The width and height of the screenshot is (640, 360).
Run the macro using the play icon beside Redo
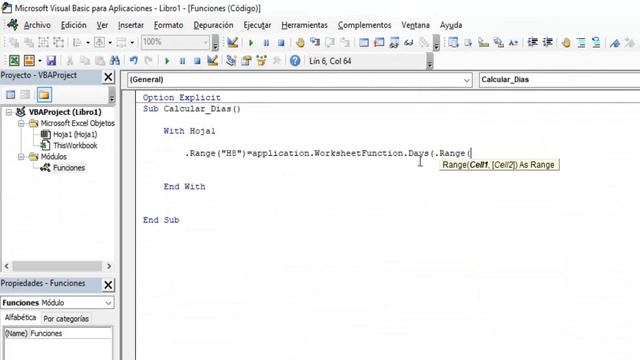[x=167, y=61]
